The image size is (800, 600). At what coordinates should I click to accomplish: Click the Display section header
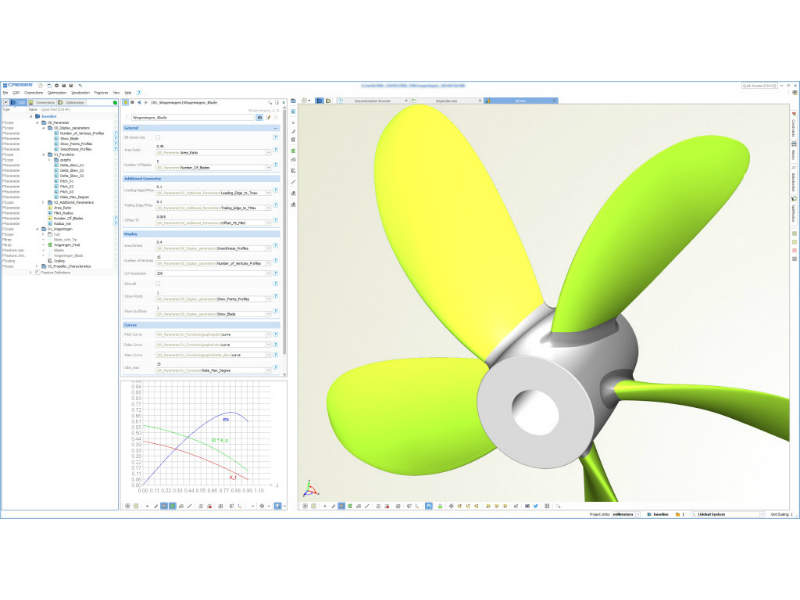pyautogui.click(x=201, y=234)
